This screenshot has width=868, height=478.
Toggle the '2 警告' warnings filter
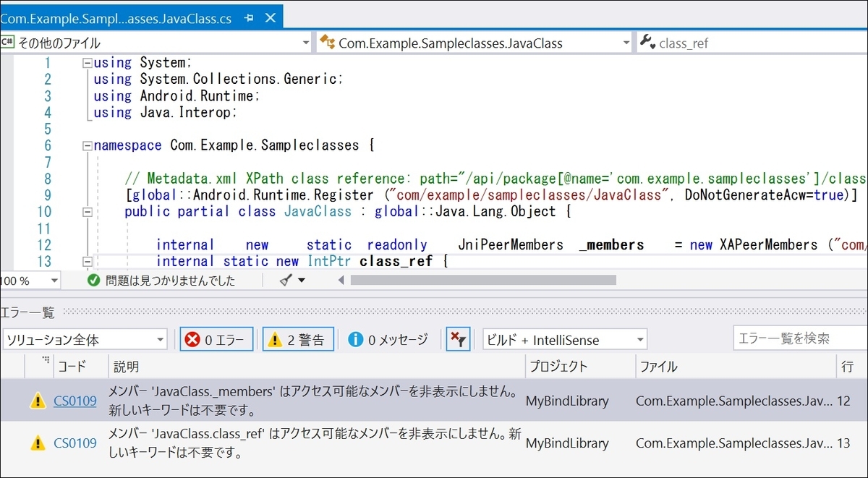point(298,339)
